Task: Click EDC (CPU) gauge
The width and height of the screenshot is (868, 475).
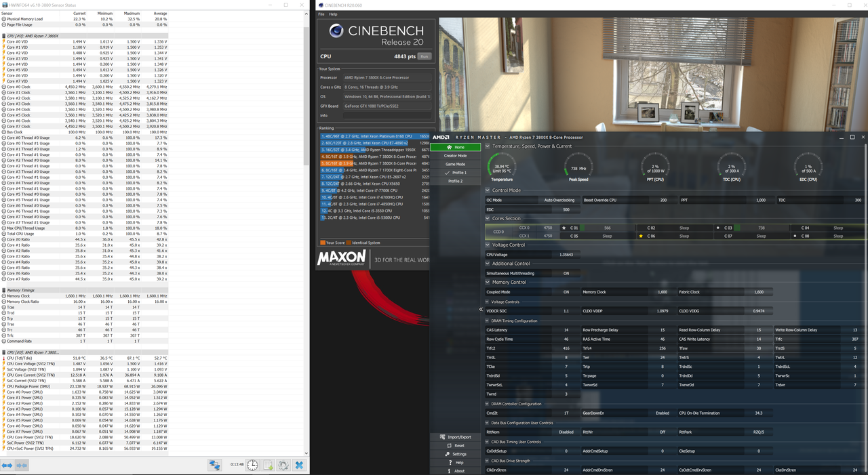Action: [808, 167]
